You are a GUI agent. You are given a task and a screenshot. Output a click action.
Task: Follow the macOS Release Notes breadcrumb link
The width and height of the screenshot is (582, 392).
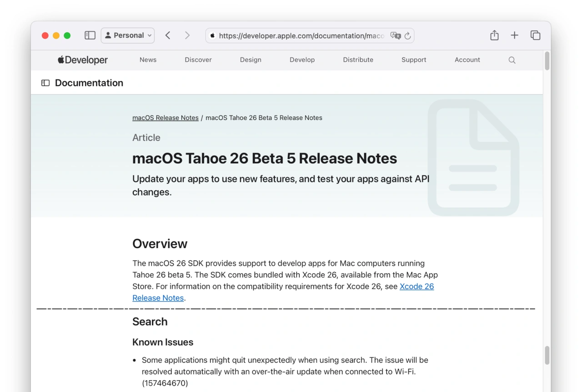165,117
